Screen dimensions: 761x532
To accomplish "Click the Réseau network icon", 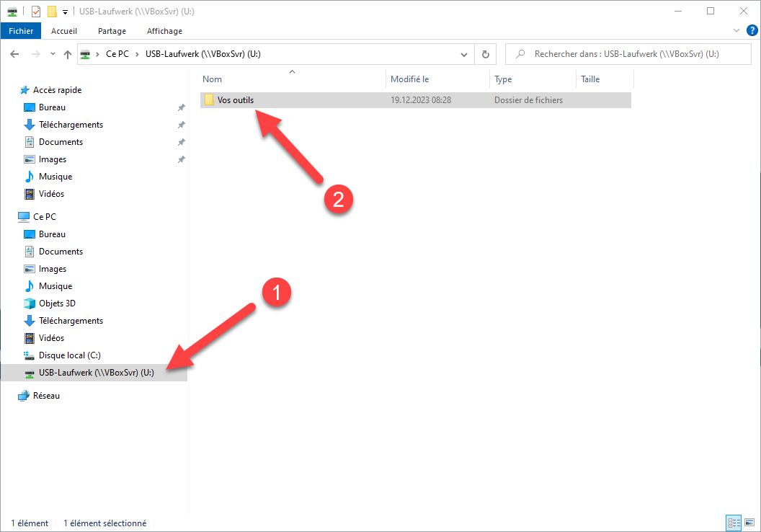I will (24, 396).
